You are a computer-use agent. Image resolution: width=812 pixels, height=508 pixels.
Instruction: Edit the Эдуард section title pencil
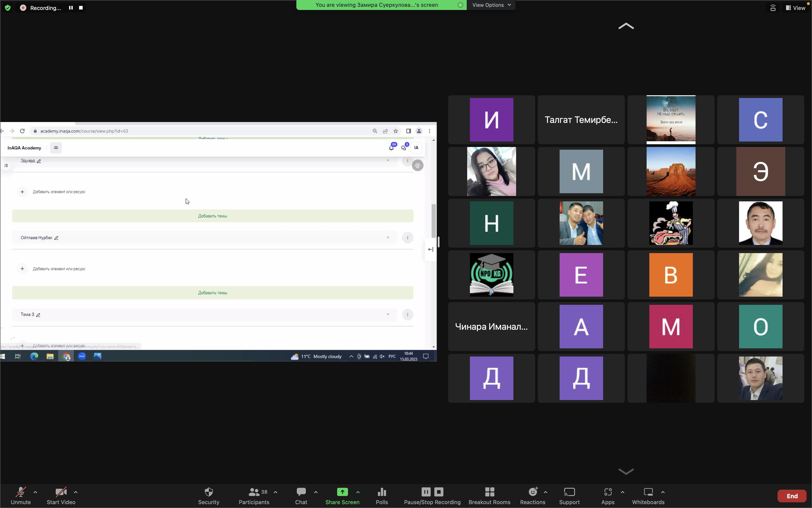tap(39, 161)
